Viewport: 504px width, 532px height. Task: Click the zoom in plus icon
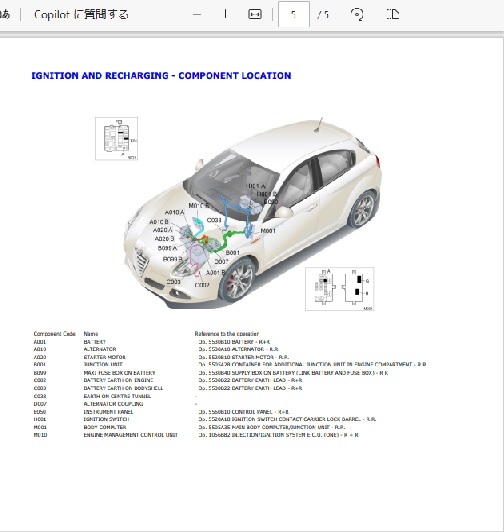point(225,14)
